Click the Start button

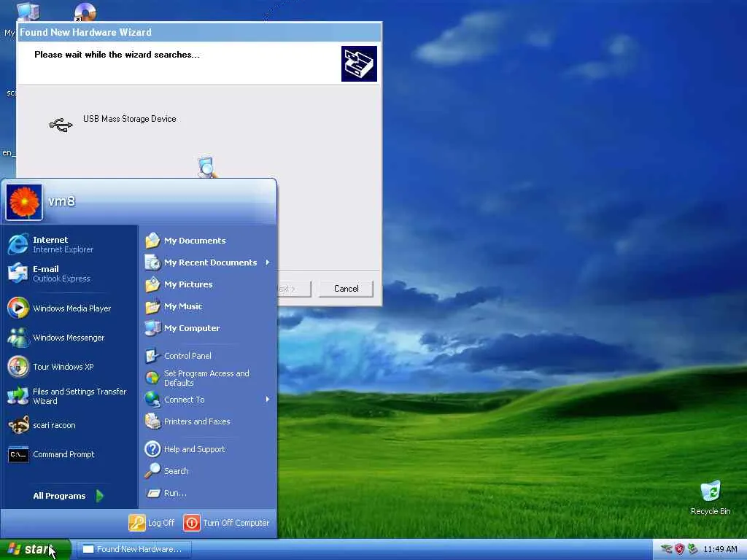click(x=35, y=549)
